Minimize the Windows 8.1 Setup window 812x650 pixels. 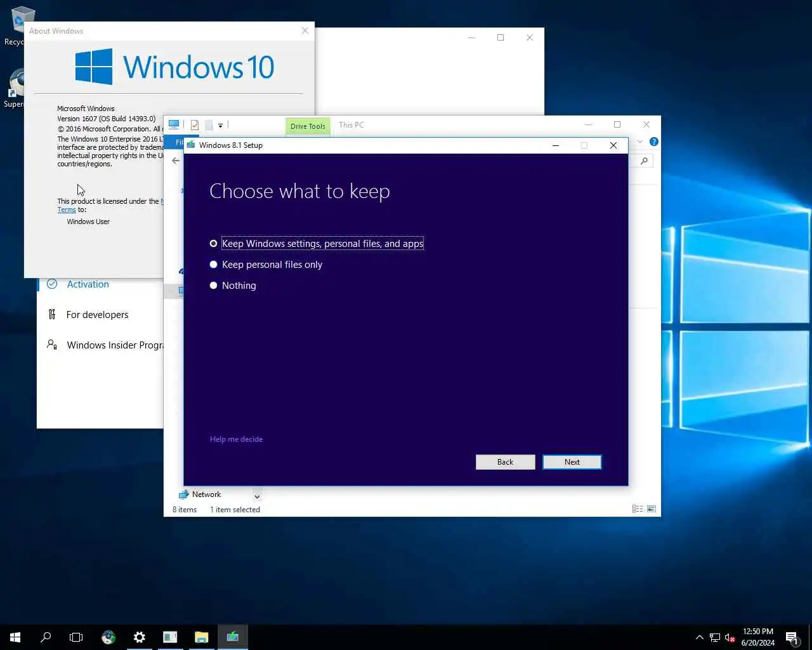point(556,145)
